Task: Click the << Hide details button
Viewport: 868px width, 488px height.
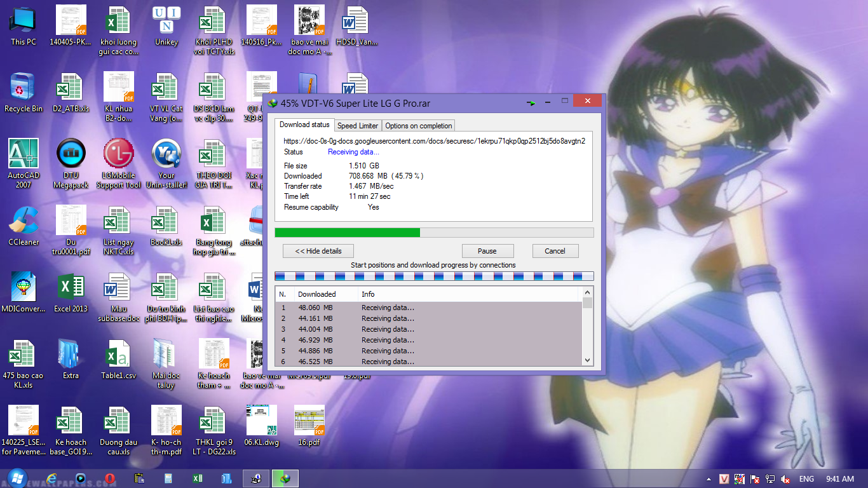Action: click(x=318, y=251)
